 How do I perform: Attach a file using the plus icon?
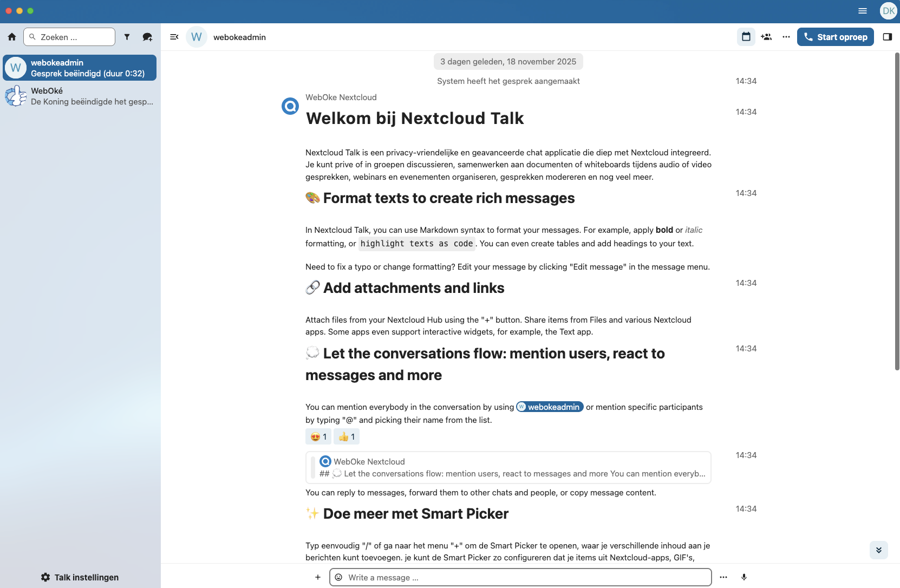tap(318, 577)
